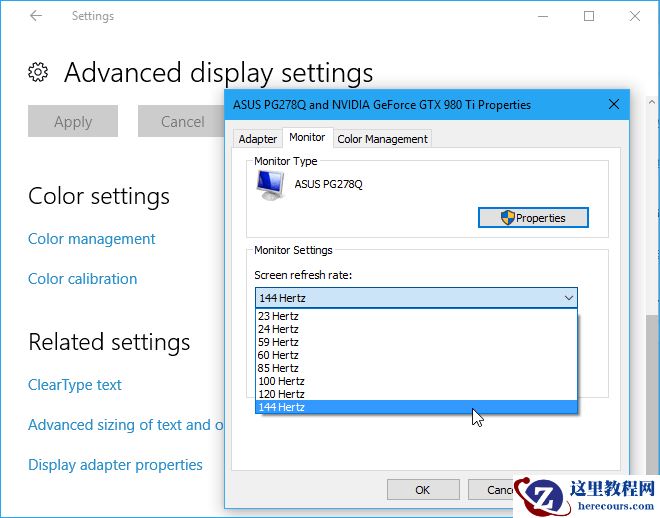Click the Screen refresh rate label
Screen dimensions: 660x518
pos(303,275)
